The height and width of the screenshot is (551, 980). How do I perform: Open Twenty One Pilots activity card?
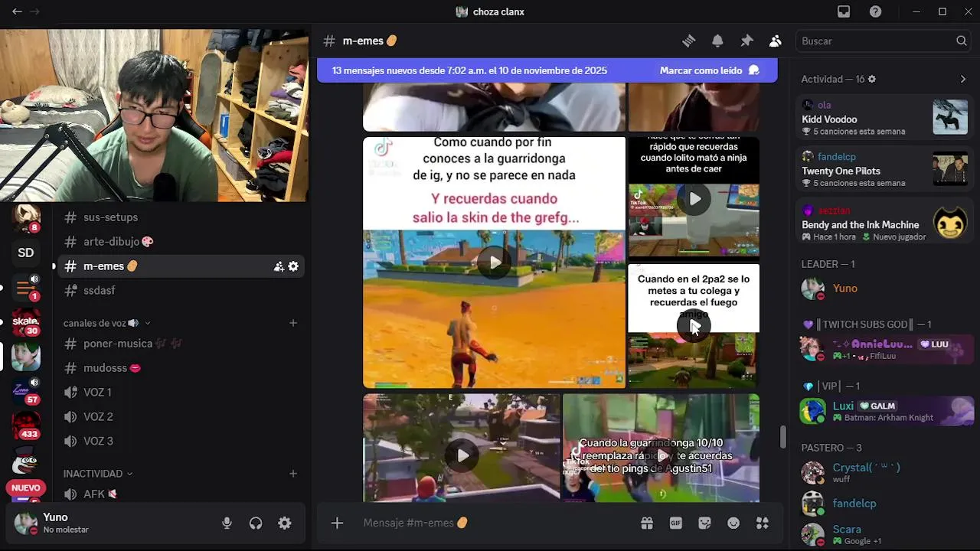point(884,170)
